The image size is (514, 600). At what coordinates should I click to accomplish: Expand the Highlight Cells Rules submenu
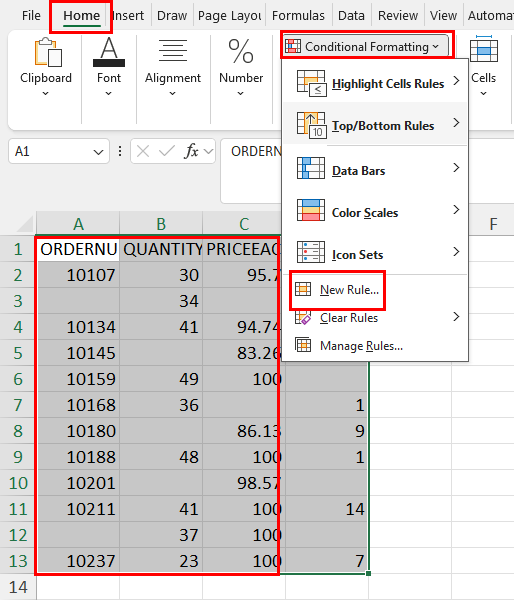click(375, 83)
